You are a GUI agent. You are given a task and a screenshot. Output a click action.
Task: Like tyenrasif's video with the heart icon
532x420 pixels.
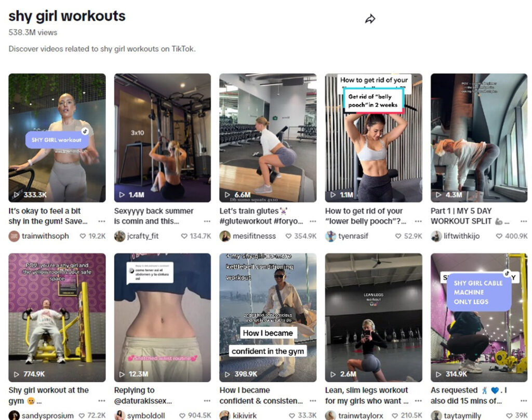398,236
